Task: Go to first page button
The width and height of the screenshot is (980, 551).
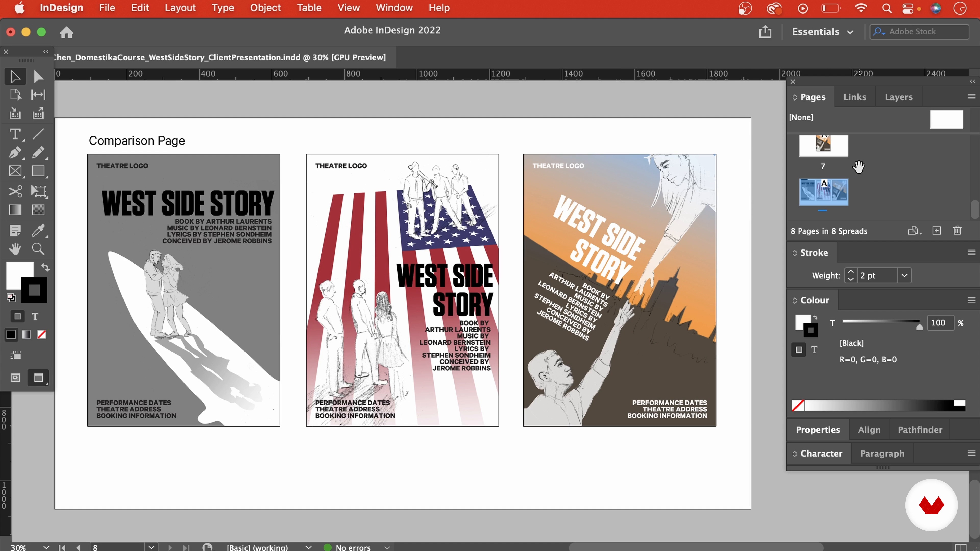Action: coord(62,547)
